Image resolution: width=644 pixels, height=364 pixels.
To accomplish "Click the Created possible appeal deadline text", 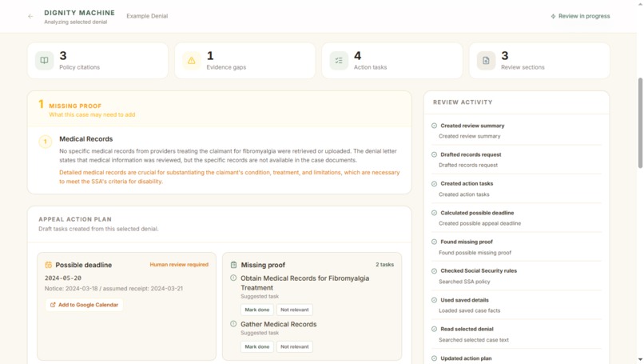I will coord(479,223).
